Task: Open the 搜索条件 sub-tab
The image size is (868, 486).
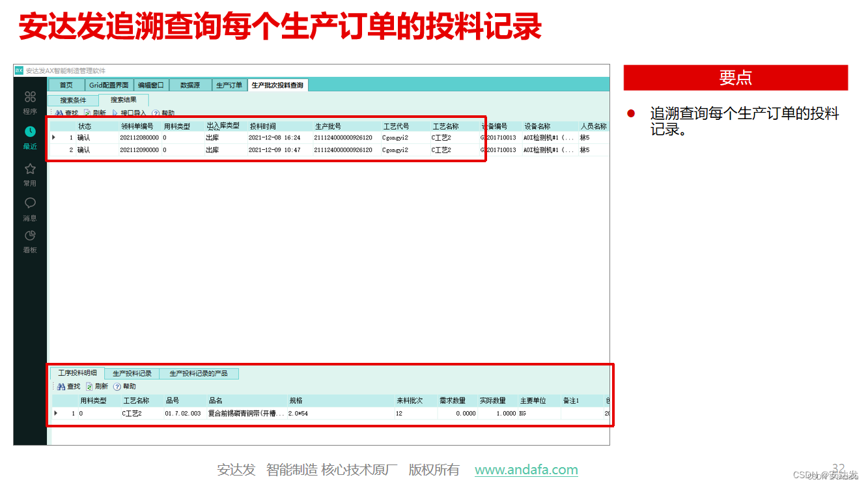Action: (x=73, y=100)
